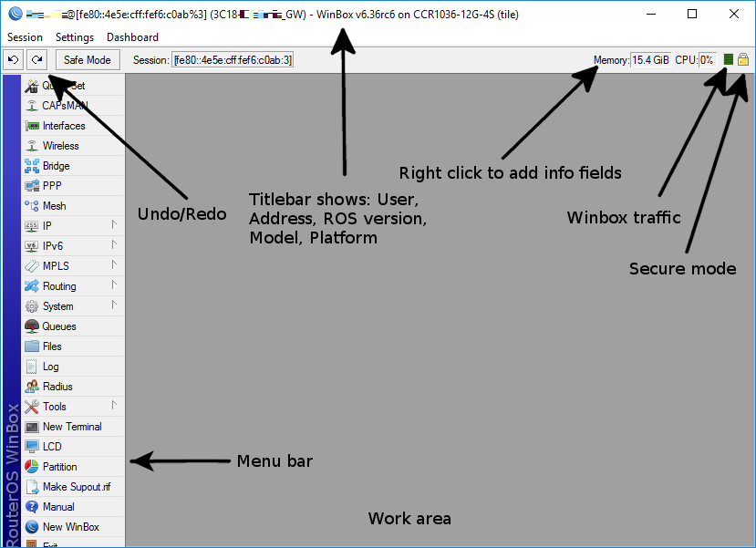Open the Manual help icon

32,507
